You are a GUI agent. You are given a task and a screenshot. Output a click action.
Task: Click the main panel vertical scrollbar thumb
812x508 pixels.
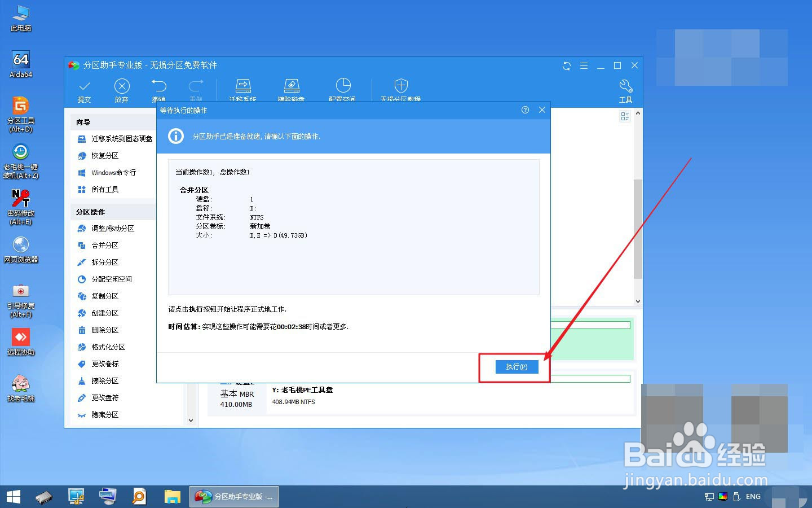tap(638, 229)
